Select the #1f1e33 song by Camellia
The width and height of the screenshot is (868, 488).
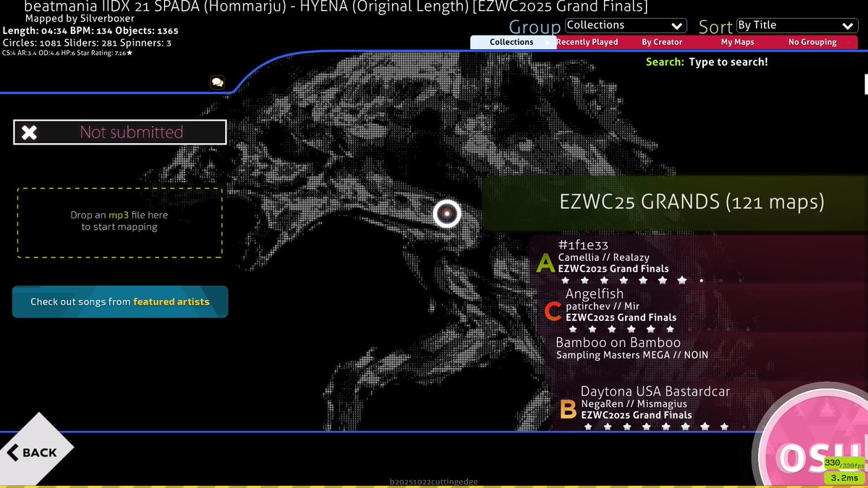[x=699, y=260]
